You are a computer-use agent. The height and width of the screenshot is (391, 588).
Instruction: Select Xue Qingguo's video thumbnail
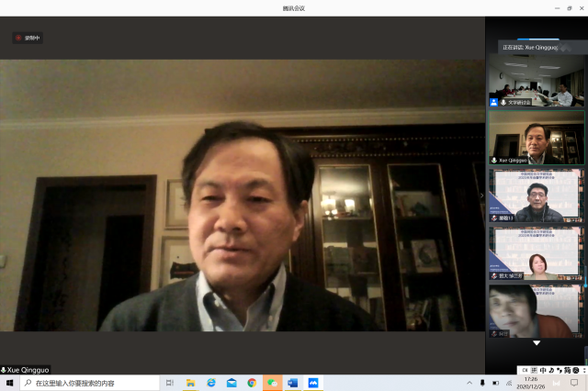click(536, 138)
